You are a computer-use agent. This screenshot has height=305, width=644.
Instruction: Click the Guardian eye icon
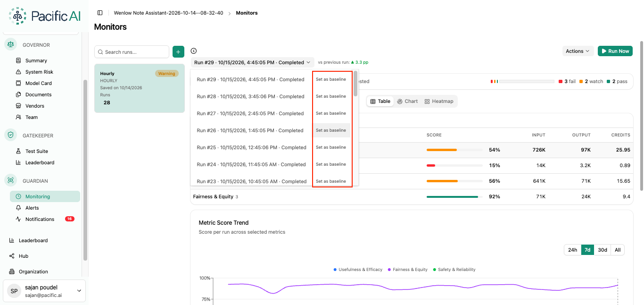point(10,180)
